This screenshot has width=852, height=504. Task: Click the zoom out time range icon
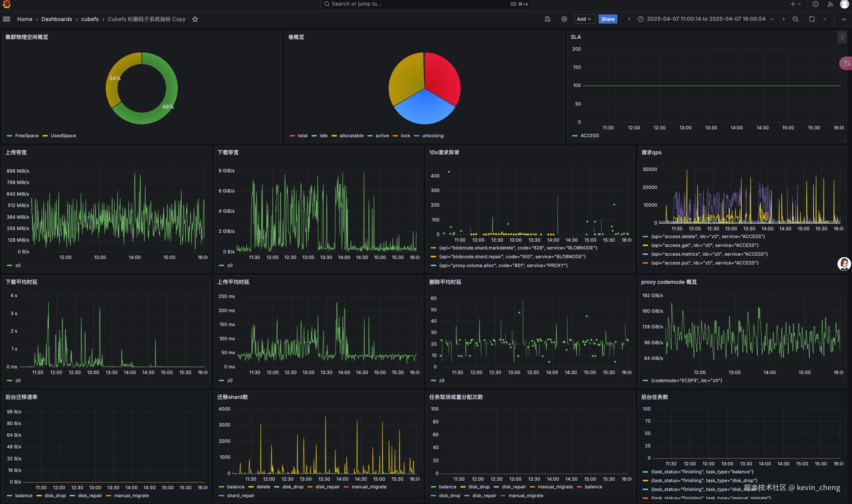(x=795, y=19)
